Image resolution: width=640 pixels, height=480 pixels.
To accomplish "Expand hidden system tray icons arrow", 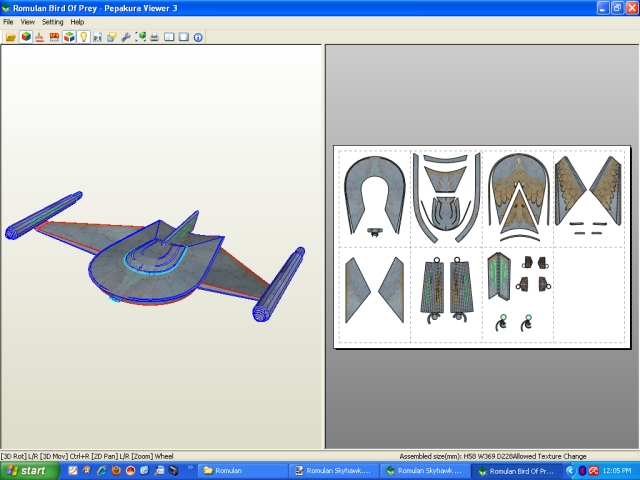I will pos(570,471).
